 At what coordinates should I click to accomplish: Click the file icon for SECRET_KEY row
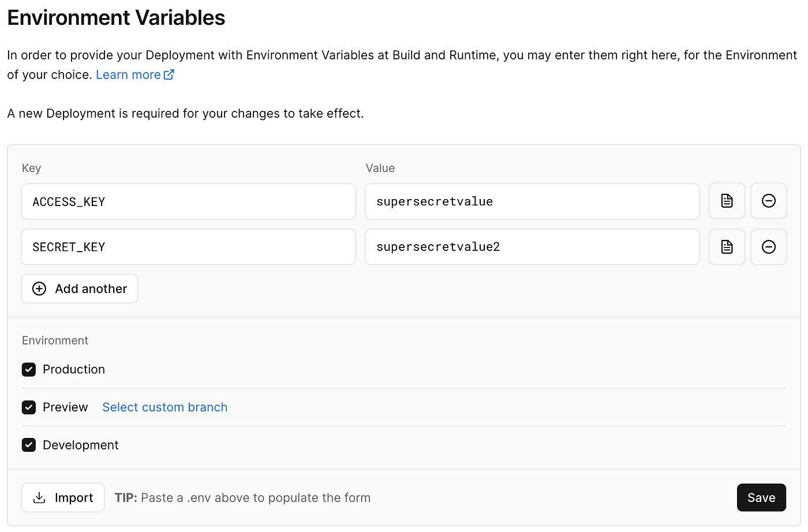727,247
